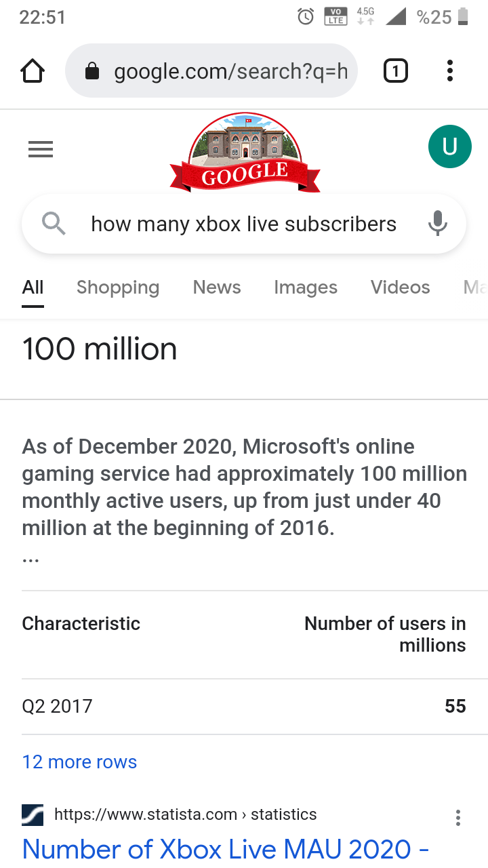The height and width of the screenshot is (868, 488).
Task: Switch to the Videos tab
Action: point(400,288)
